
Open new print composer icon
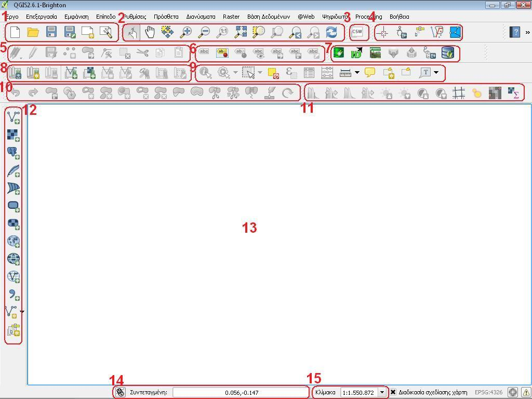tap(87, 32)
